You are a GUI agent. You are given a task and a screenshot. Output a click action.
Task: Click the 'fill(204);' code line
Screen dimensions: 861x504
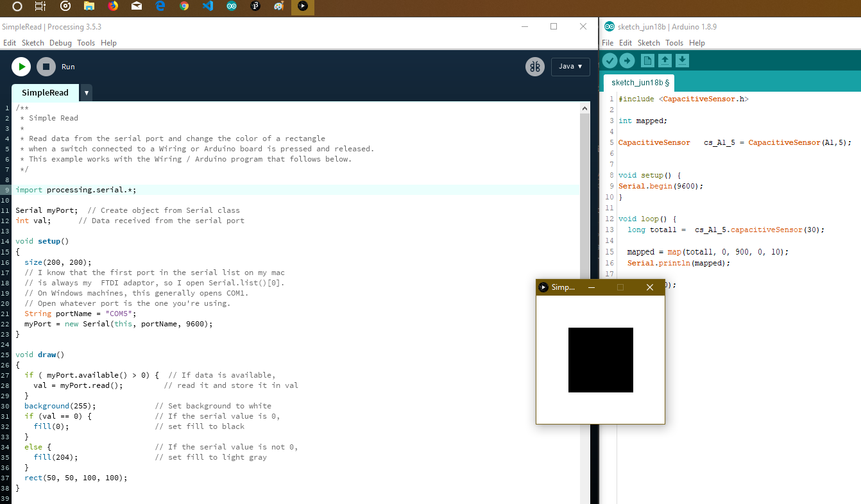(56, 457)
